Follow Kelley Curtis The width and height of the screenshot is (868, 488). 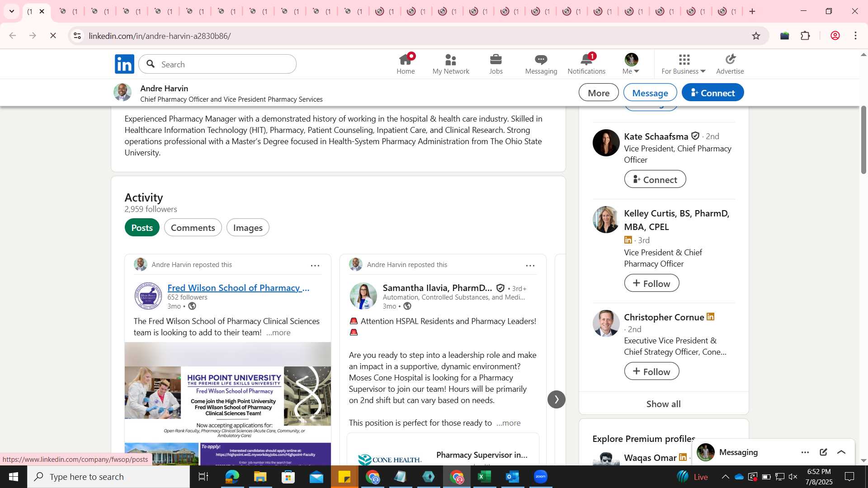click(x=651, y=283)
